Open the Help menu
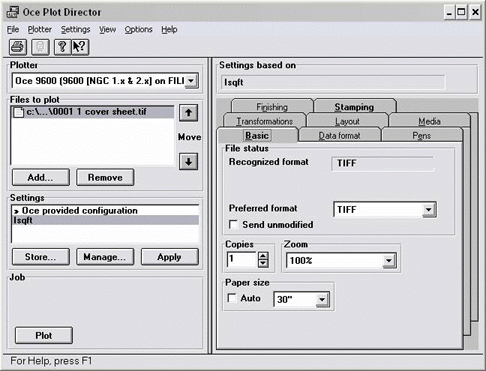The width and height of the screenshot is (486, 371). click(x=169, y=30)
